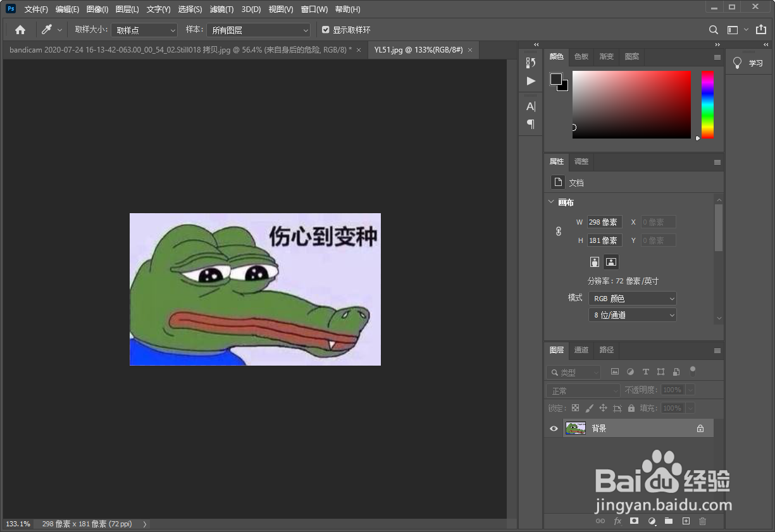Open the 8 位/通道 bit depth dropdown
This screenshot has width=775, height=532.
[x=633, y=314]
